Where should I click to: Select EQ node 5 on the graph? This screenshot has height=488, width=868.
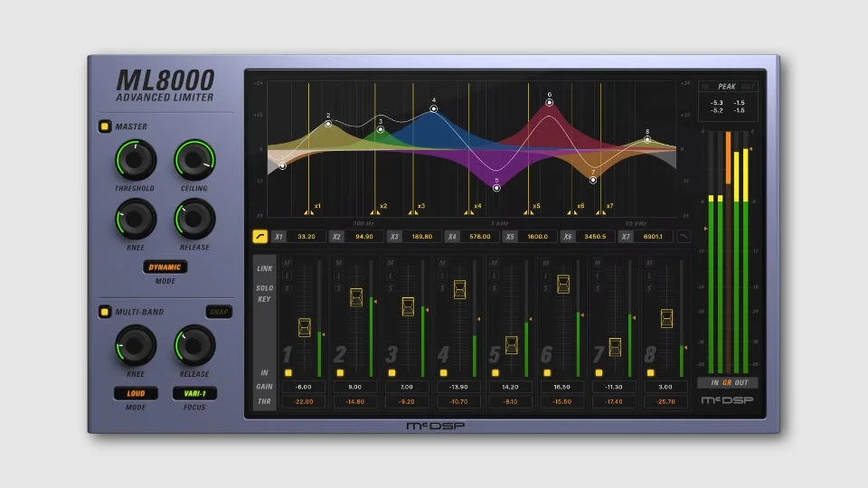click(x=496, y=188)
